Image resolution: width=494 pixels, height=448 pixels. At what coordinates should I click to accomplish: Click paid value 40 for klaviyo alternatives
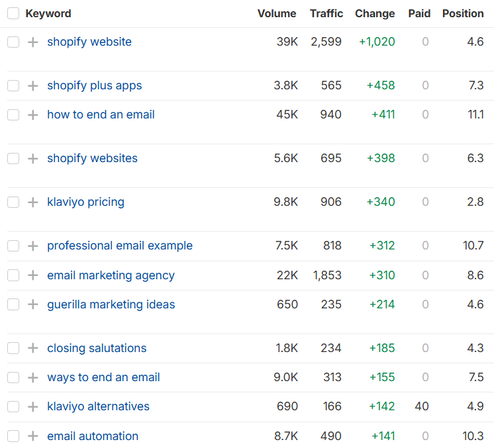422,406
